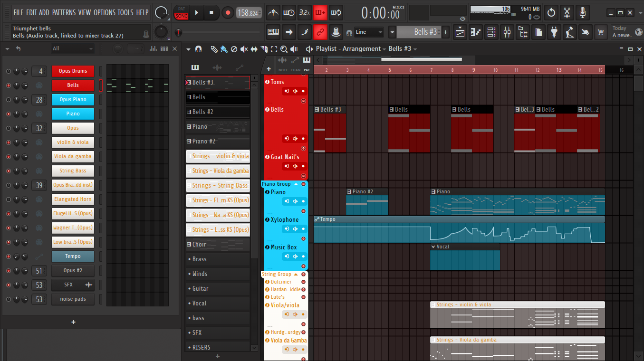Select the Draw pencil tool in playlist
Image resolution: width=644 pixels, height=361 pixels.
click(214, 49)
